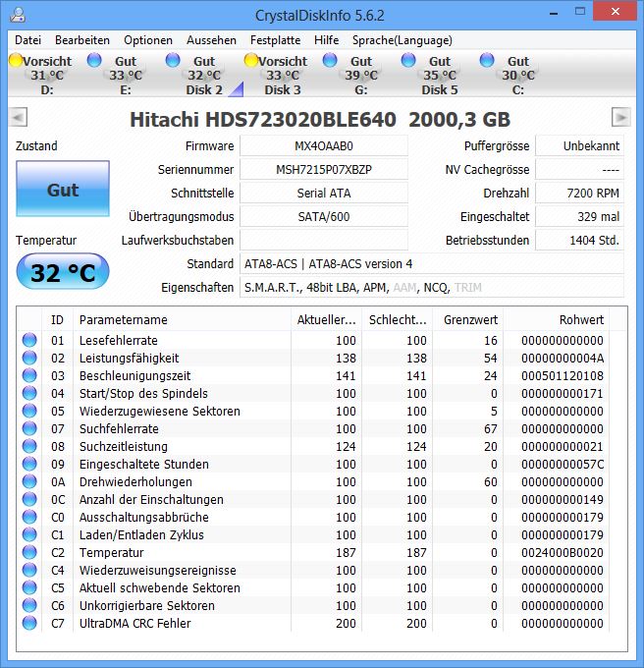Screen dimensions: 644x668
Task: Select the Unkorrigierbare Sektoren row name
Action: [147, 605]
